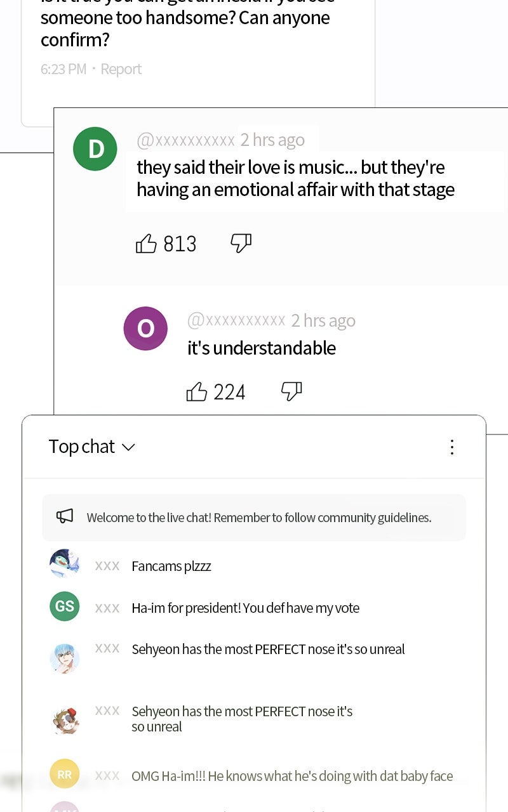Click purple O commenter avatar
The image size is (508, 812).
pyautogui.click(x=145, y=329)
